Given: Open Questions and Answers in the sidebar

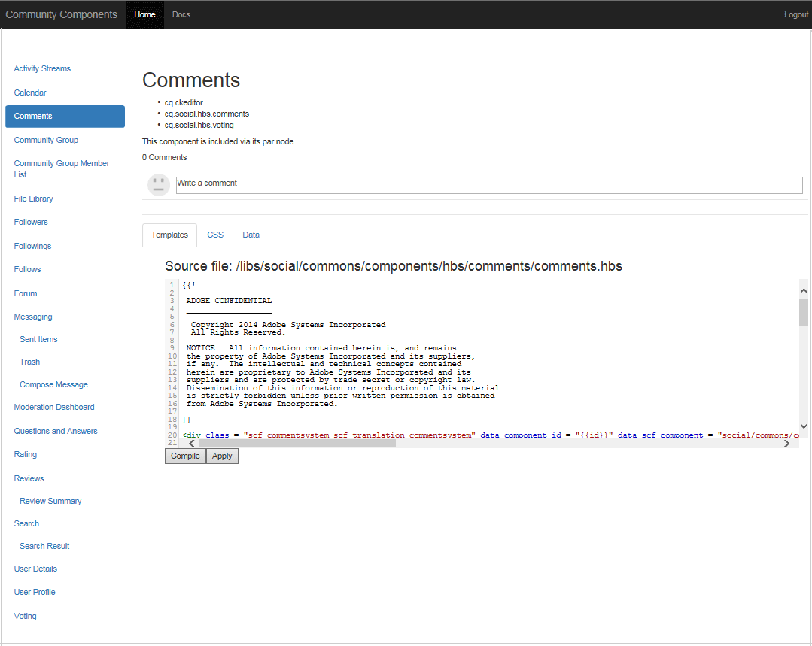Looking at the screenshot, I should pos(56,431).
